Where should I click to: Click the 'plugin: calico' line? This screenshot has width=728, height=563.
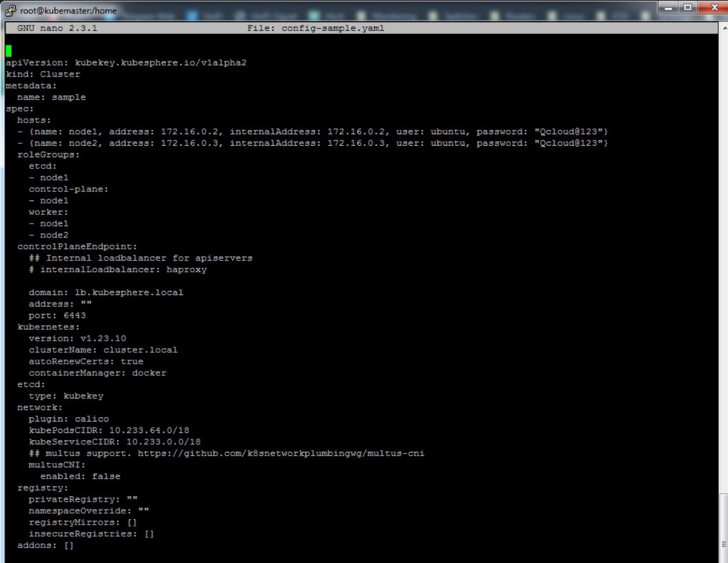pos(69,419)
